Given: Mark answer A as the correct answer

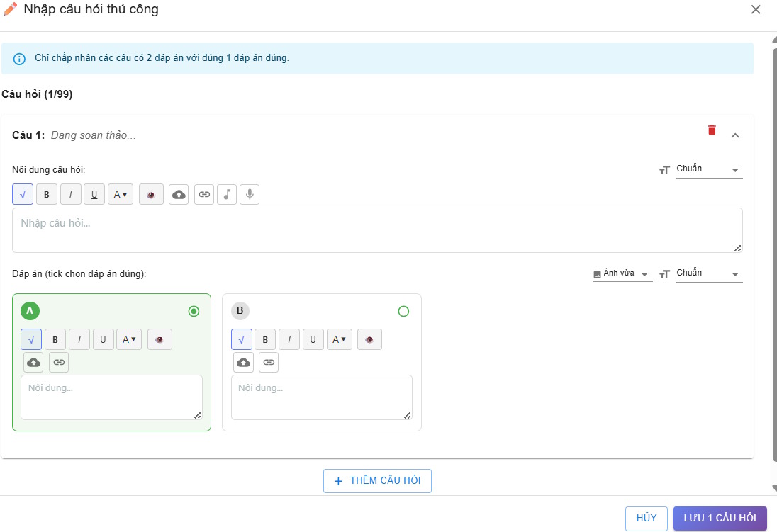Looking at the screenshot, I should [194, 311].
